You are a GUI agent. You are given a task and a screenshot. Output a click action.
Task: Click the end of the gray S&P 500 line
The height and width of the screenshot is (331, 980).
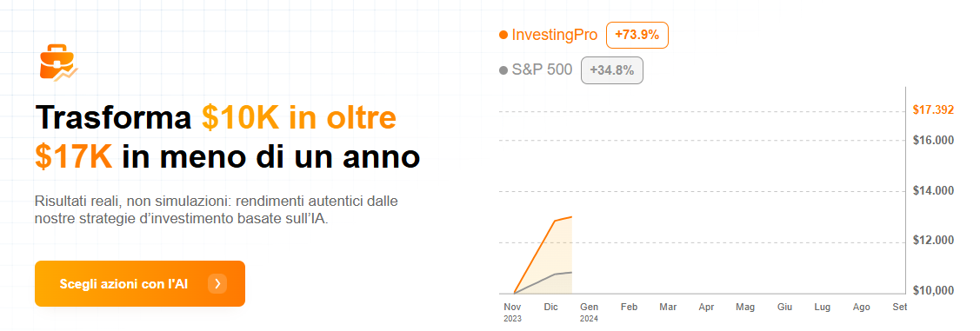[x=571, y=272]
